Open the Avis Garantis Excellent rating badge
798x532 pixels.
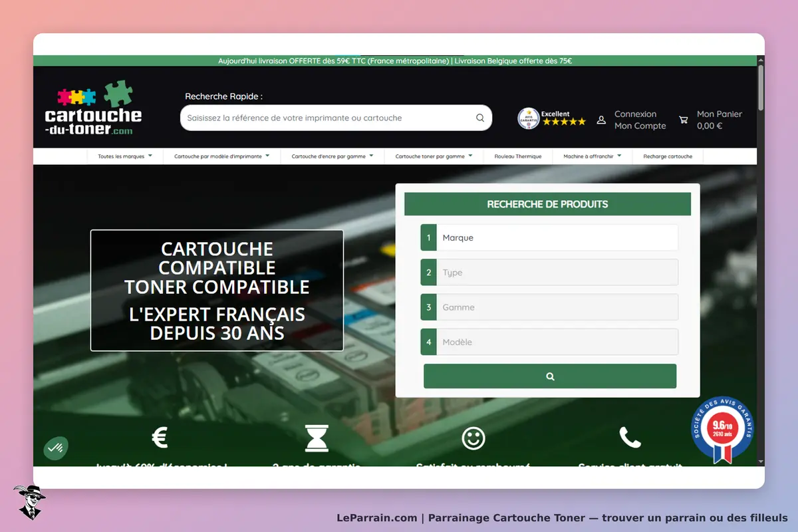click(552, 118)
